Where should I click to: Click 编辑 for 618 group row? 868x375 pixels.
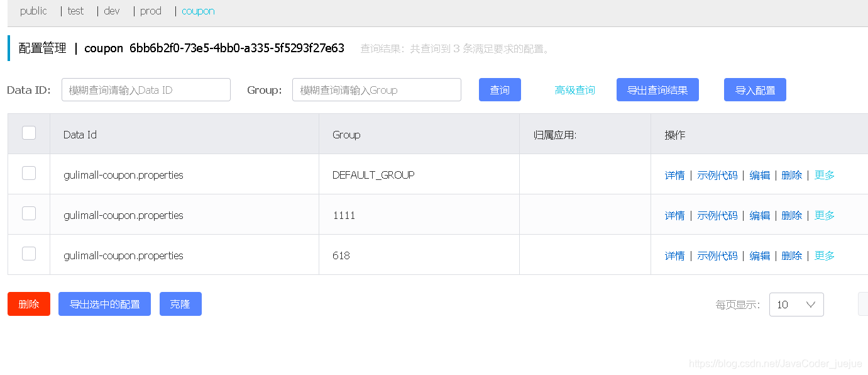[759, 255]
